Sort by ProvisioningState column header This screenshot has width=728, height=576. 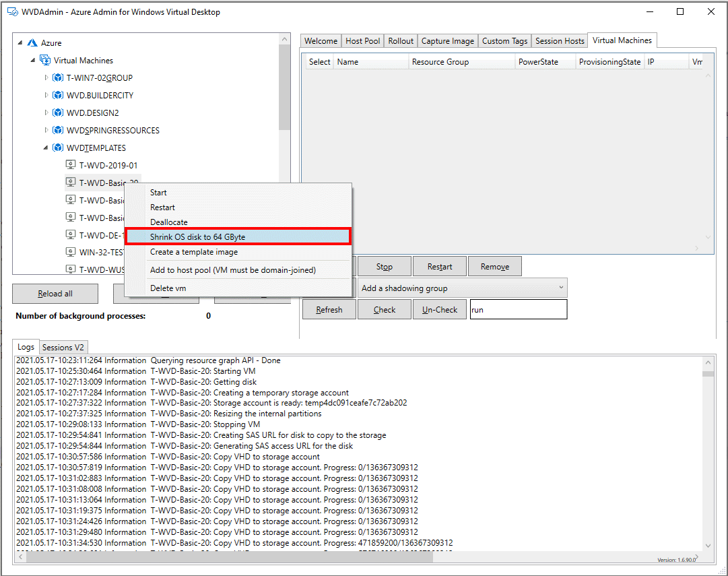point(609,62)
